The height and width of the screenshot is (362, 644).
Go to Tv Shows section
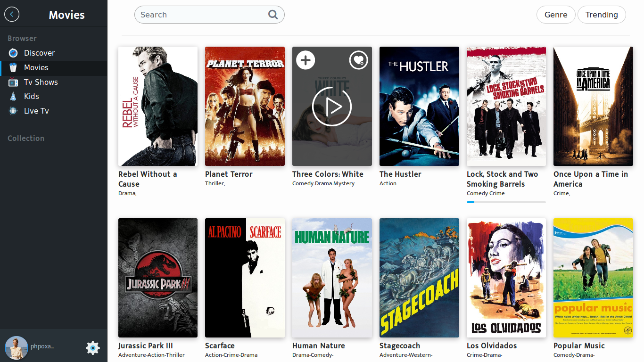[x=54, y=82]
